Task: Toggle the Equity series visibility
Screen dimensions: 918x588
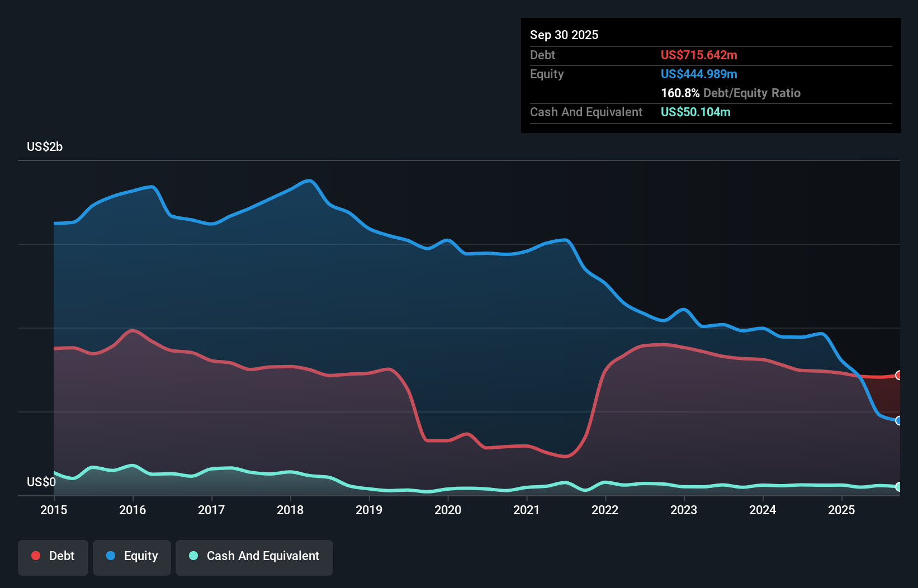Action: point(131,557)
